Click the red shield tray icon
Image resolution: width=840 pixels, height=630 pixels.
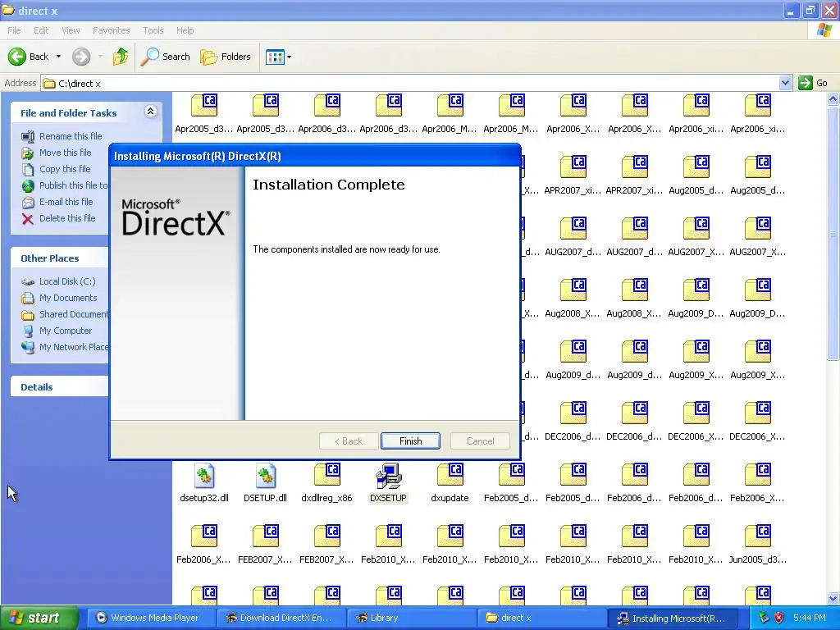pos(779,618)
